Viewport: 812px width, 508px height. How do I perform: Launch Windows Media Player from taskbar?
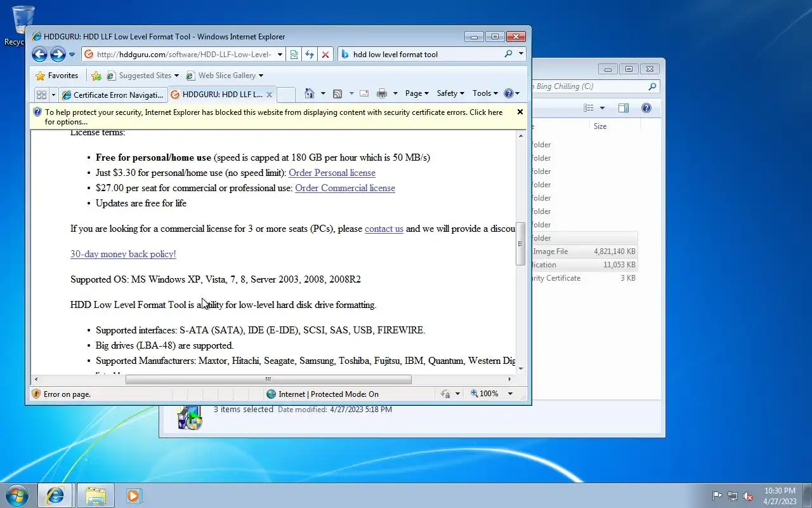tap(133, 495)
